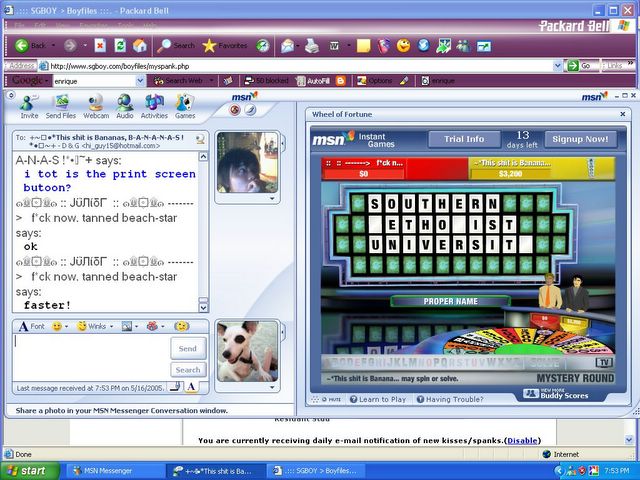640x480 pixels.
Task: Click the 50 blocked popup blocker item
Action: 266,81
